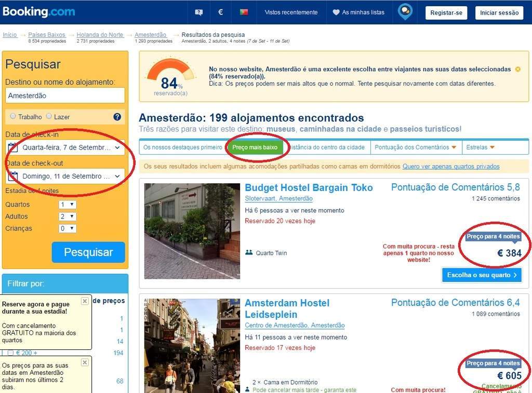
Task: Click the map pin chat icon in header
Action: 405,11
